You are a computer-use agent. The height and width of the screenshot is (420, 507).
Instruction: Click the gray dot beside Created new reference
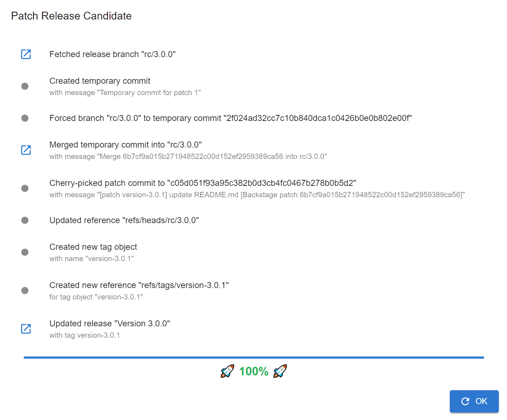(25, 291)
